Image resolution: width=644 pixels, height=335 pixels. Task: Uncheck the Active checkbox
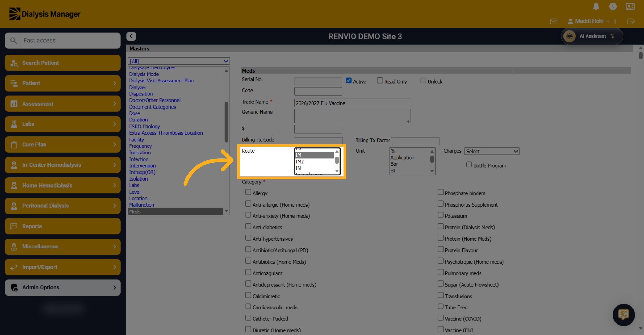tap(349, 81)
